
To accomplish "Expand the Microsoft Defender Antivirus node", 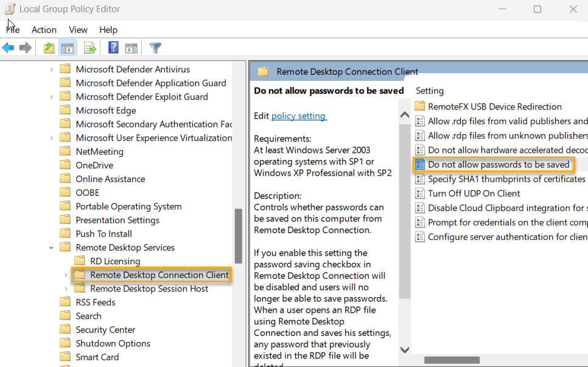I will (53, 69).
